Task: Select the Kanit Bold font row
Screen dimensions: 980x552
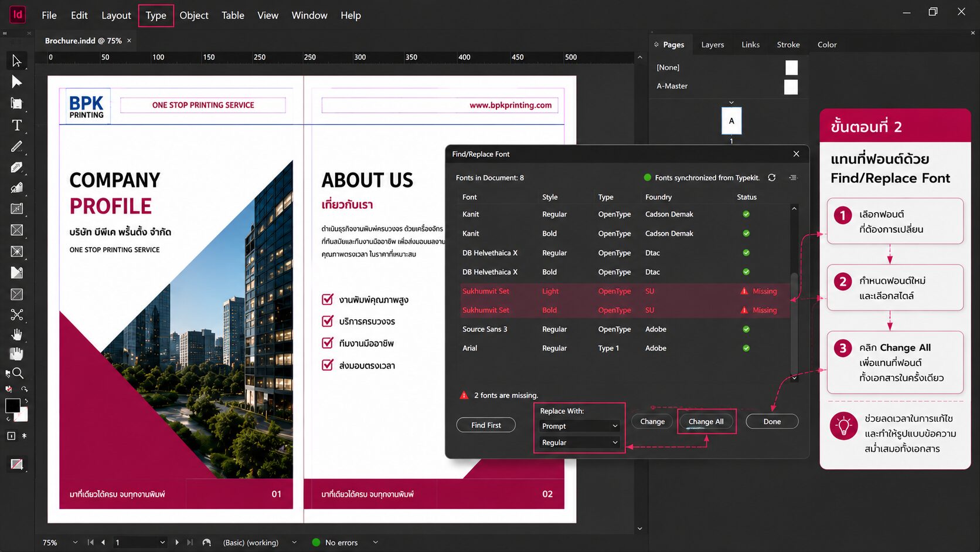Action: (625, 233)
